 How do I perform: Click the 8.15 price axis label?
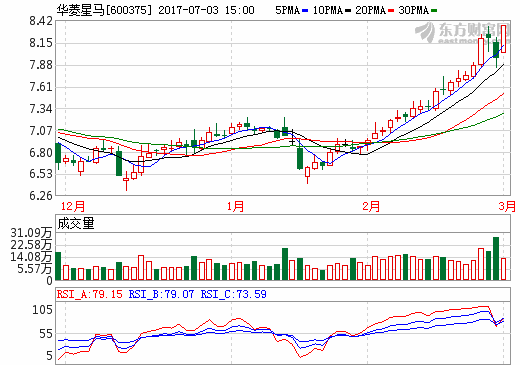(x=41, y=43)
